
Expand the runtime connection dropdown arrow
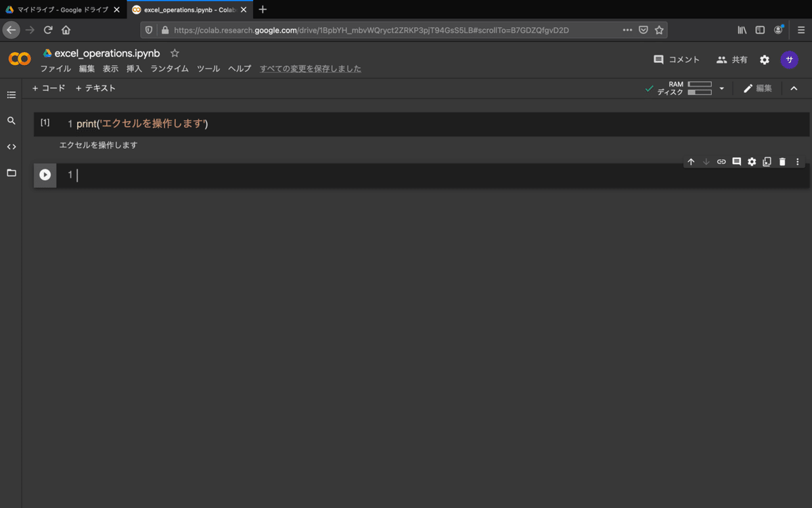pyautogui.click(x=721, y=88)
